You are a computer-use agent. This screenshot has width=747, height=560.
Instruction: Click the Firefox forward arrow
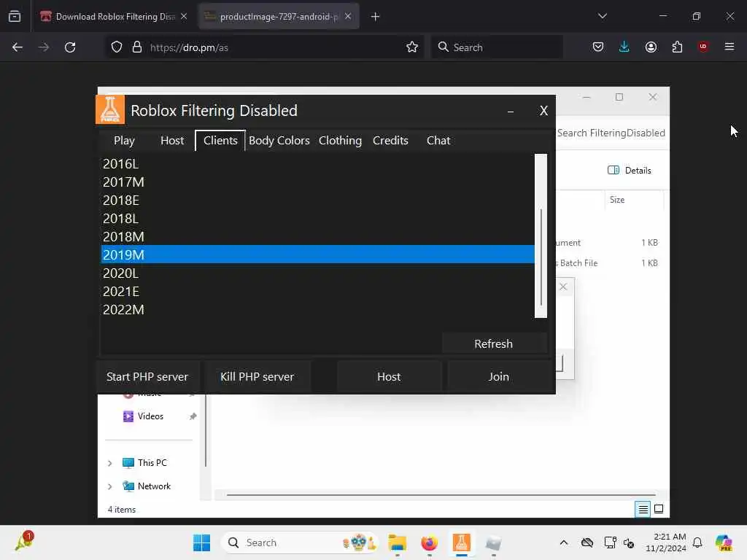43,47
